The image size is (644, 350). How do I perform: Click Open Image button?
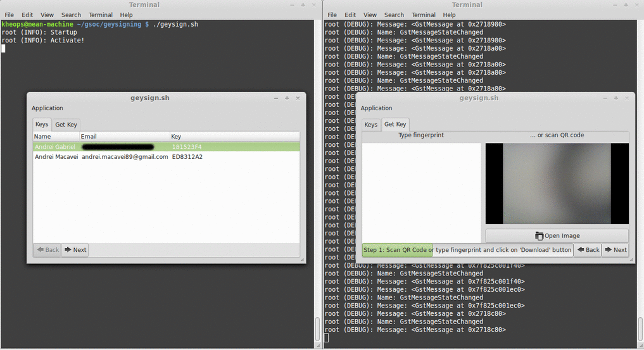pyautogui.click(x=557, y=236)
